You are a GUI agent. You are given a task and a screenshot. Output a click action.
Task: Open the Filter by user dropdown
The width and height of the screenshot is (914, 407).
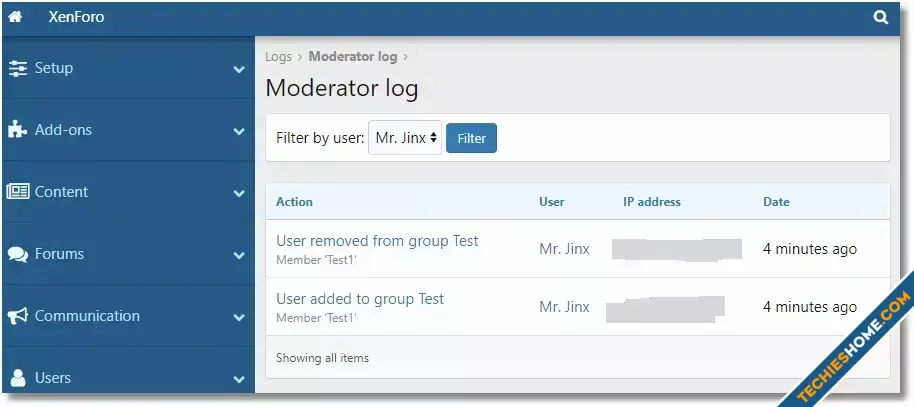click(x=405, y=138)
